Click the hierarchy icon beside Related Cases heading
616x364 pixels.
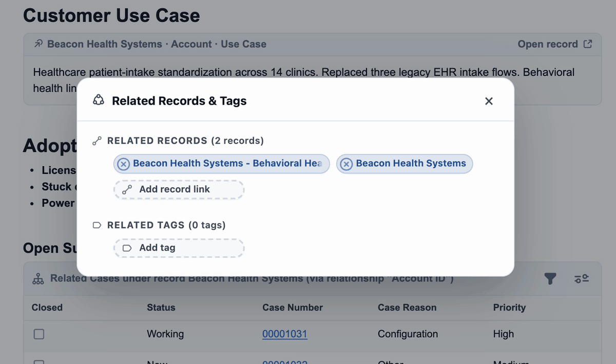[38, 279]
